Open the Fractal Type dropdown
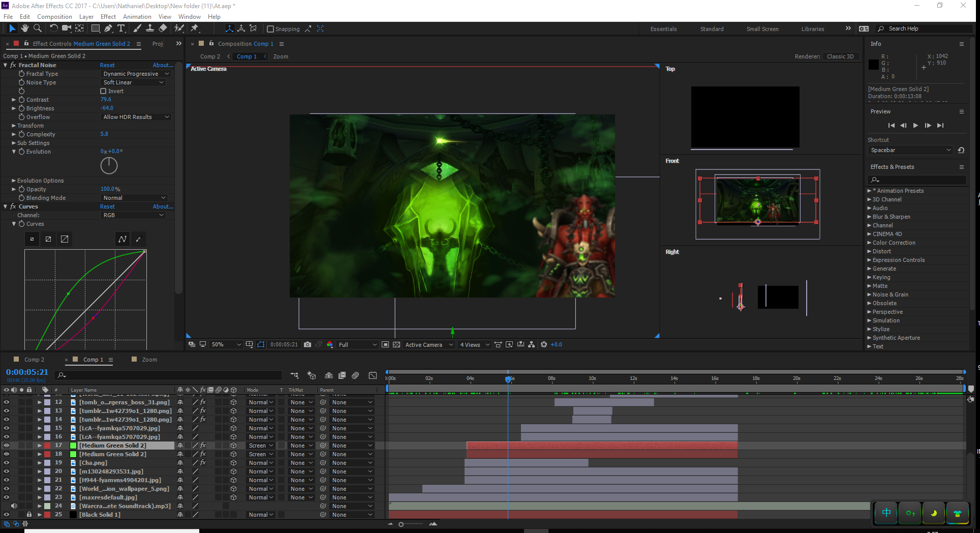This screenshot has width=980, height=533. click(136, 74)
